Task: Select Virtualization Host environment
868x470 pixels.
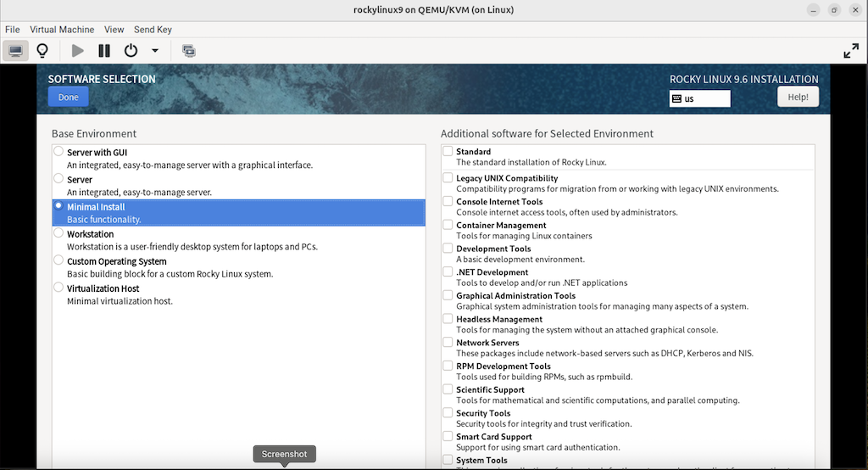Action: click(x=58, y=287)
